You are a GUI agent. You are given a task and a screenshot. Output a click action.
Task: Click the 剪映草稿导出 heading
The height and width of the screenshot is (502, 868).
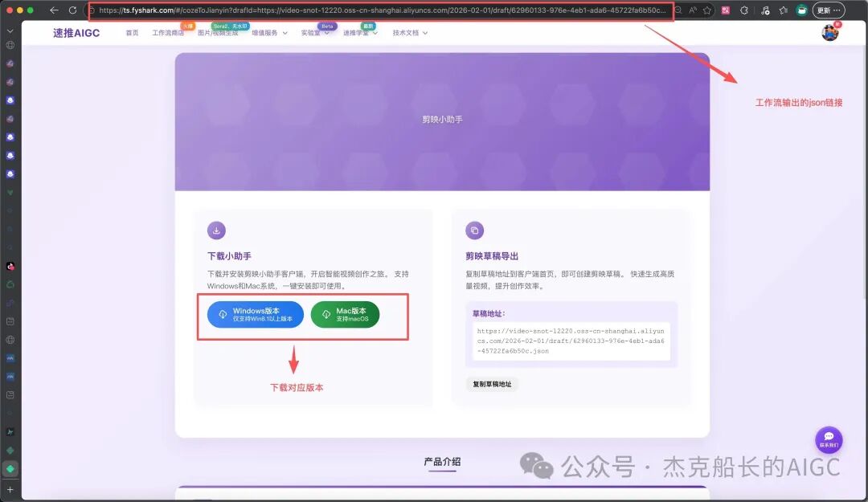pyautogui.click(x=492, y=256)
